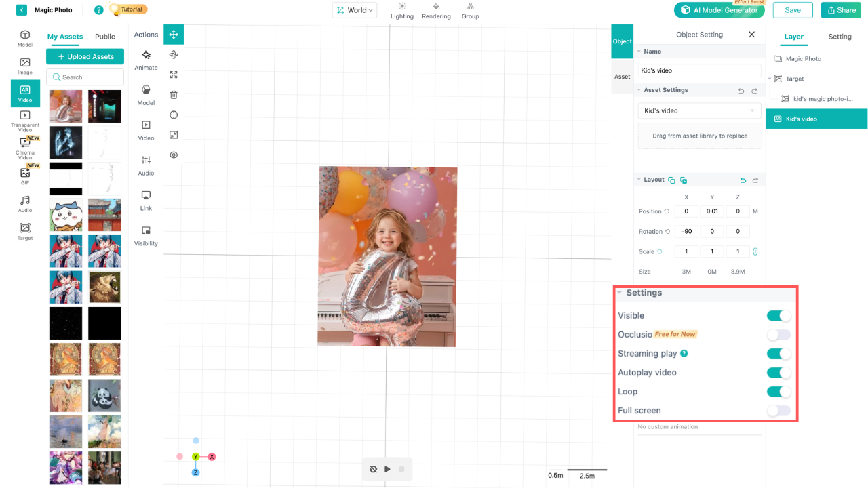
Task: Click the Save button
Action: click(x=793, y=10)
